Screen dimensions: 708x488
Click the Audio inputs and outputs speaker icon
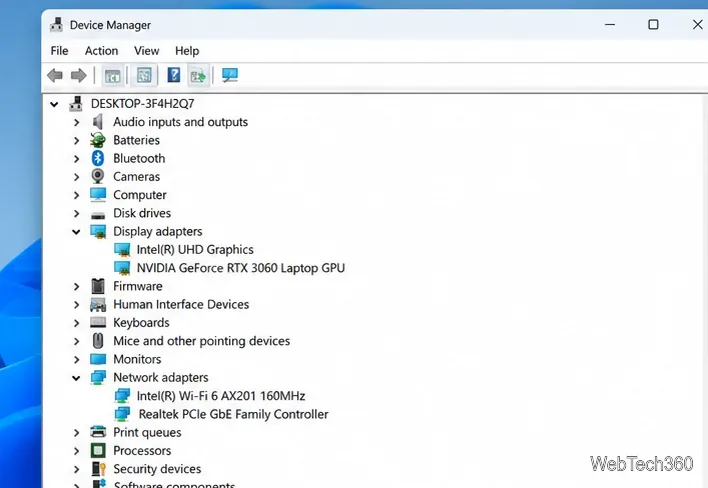click(98, 122)
